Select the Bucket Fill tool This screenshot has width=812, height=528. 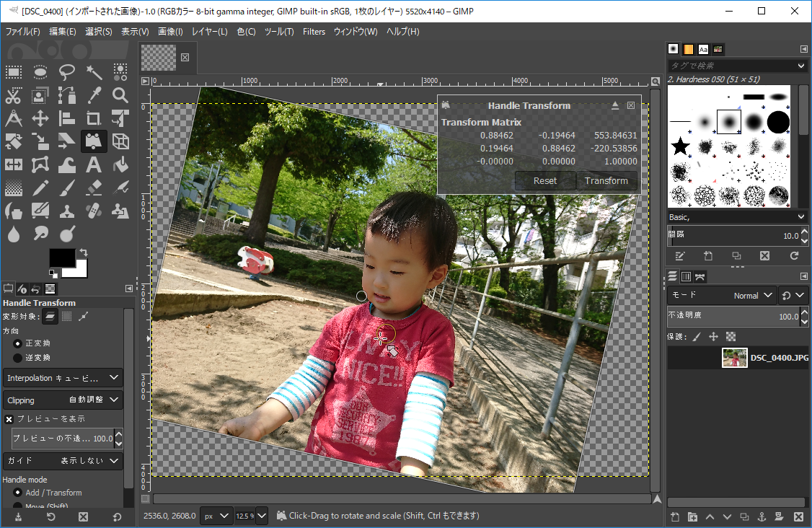coord(120,164)
